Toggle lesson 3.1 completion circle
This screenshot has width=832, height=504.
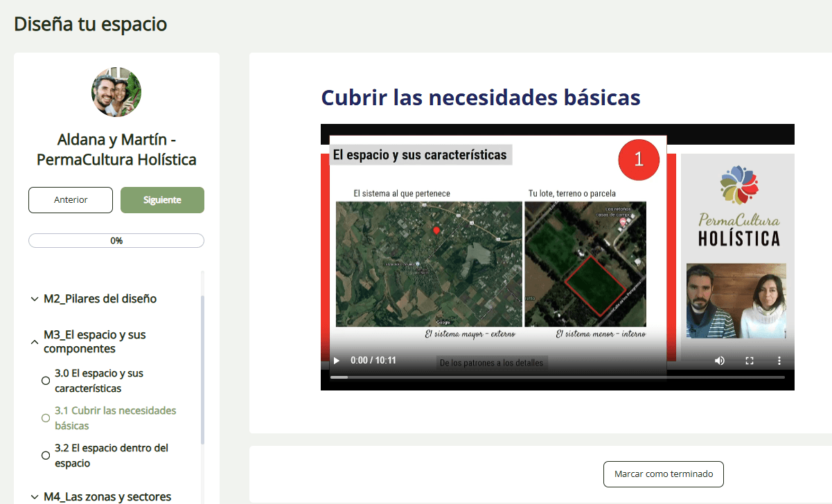point(46,418)
